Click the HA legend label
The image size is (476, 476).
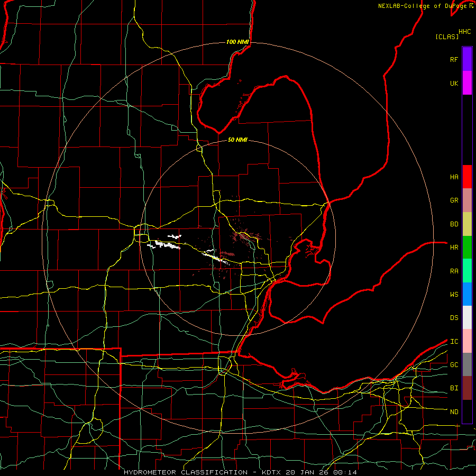454,177
